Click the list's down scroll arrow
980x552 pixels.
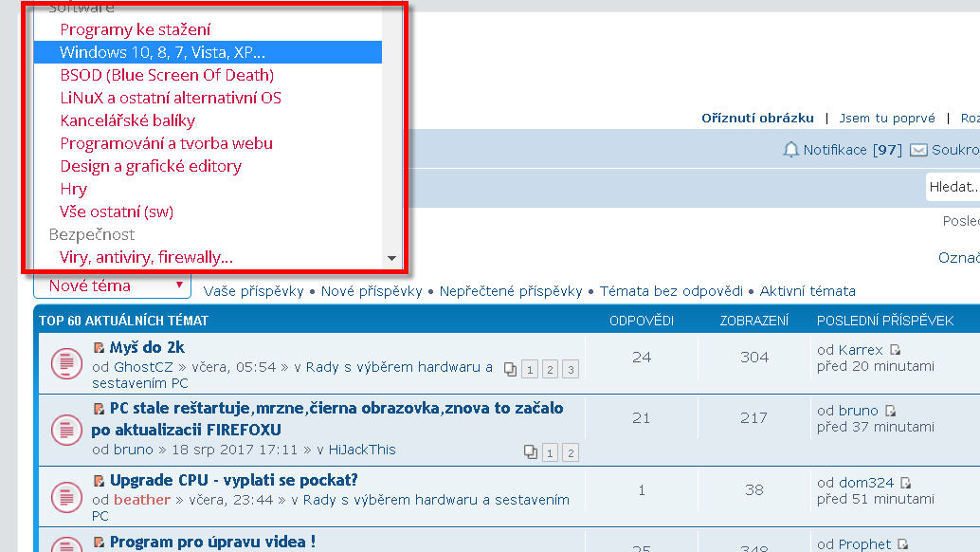(x=391, y=258)
